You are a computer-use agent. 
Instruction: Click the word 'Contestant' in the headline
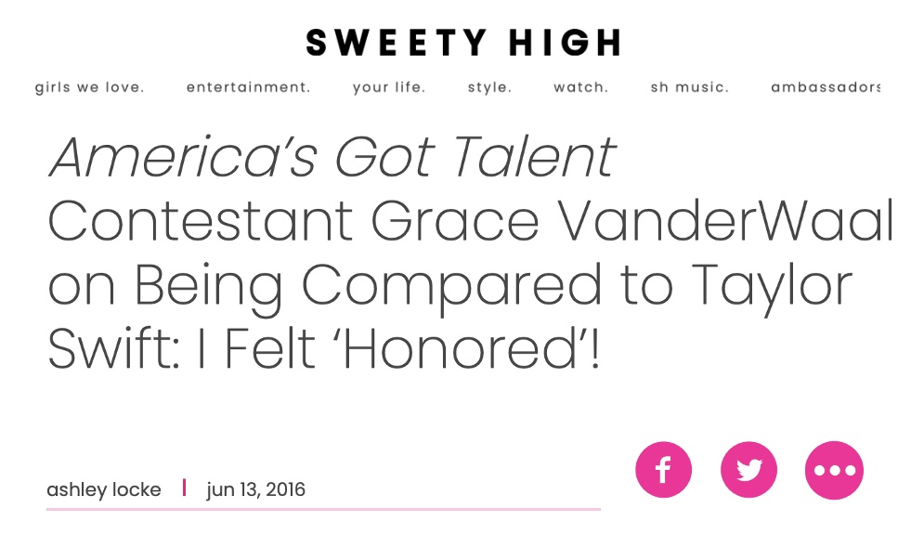(201, 221)
